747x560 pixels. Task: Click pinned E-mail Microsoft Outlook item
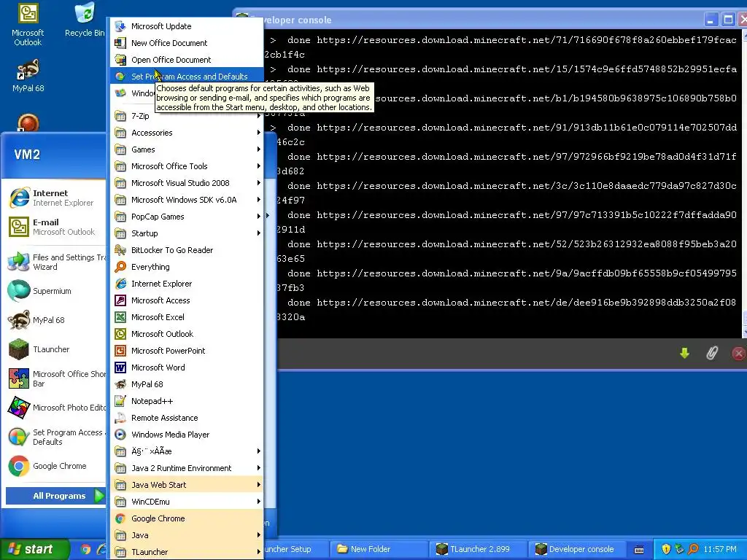click(55, 227)
